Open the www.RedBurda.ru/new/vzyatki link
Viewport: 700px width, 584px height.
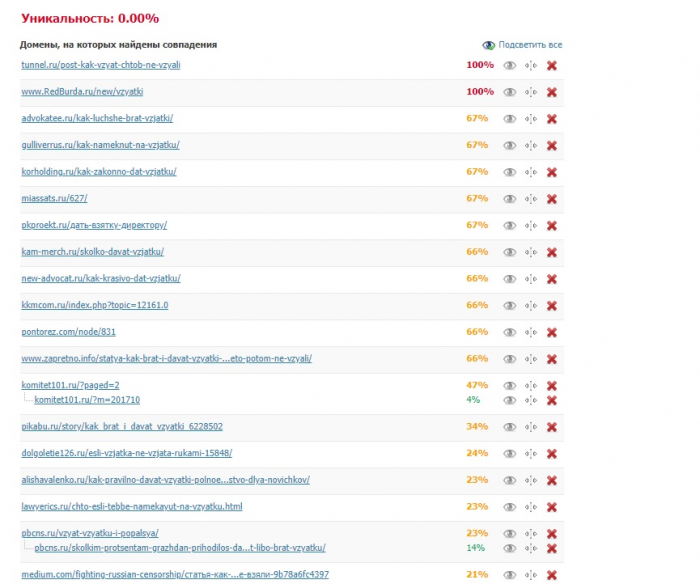[x=82, y=92]
